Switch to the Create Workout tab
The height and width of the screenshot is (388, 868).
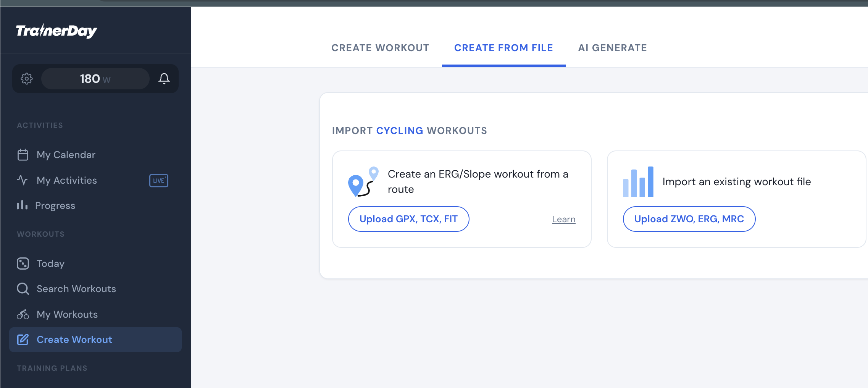tap(380, 48)
